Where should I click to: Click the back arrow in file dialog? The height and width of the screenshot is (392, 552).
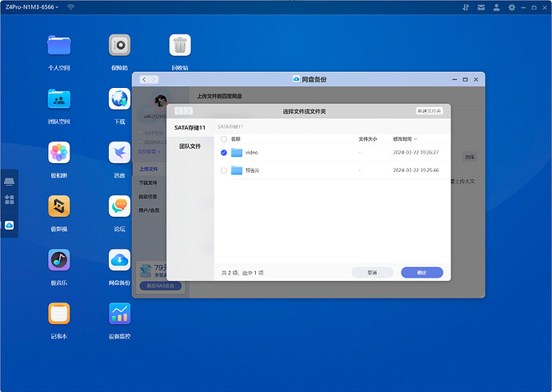point(180,111)
